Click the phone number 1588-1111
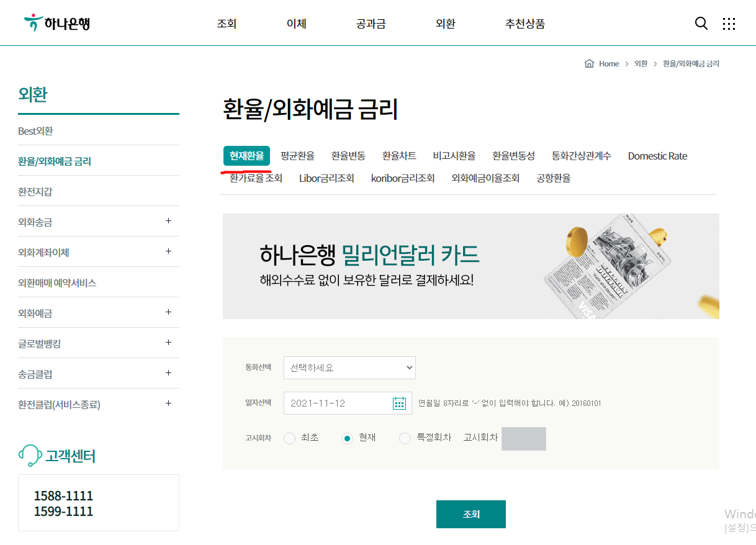This screenshot has width=756, height=545. [x=63, y=496]
